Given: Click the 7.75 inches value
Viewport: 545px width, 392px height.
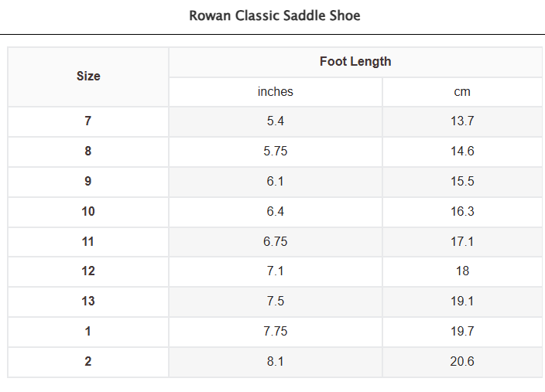Looking at the screenshot, I should click(276, 332).
